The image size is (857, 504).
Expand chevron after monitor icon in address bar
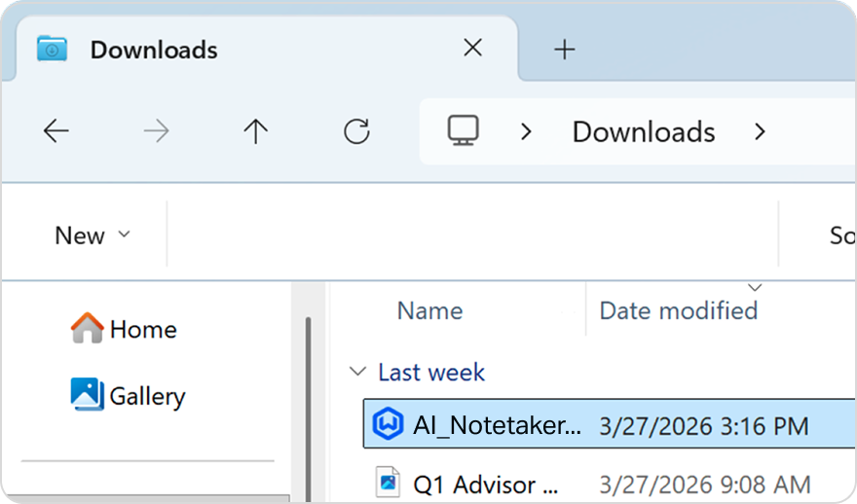pos(526,131)
